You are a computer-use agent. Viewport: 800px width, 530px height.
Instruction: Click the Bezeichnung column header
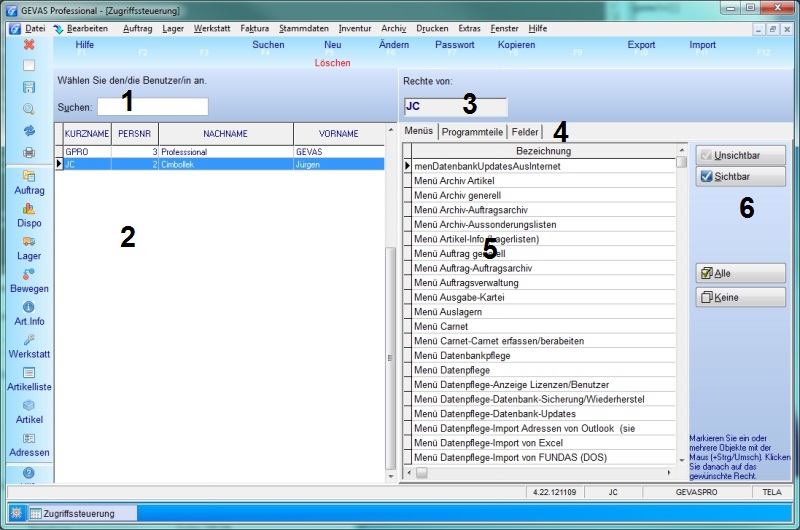[x=543, y=150]
